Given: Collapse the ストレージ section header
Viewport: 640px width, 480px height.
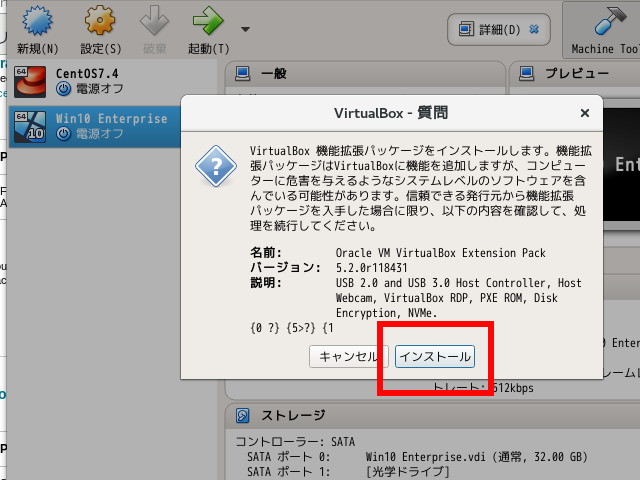Looking at the screenshot, I should (x=292, y=415).
